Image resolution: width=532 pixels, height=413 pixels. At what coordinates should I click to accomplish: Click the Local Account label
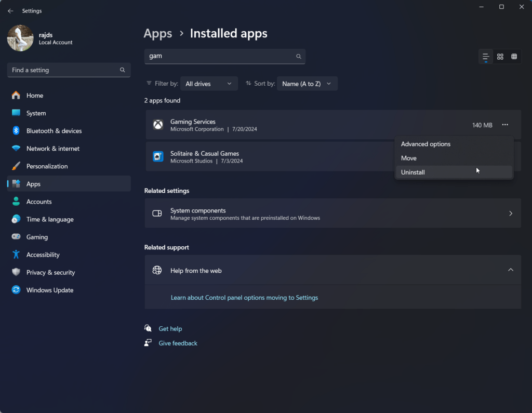pos(55,43)
